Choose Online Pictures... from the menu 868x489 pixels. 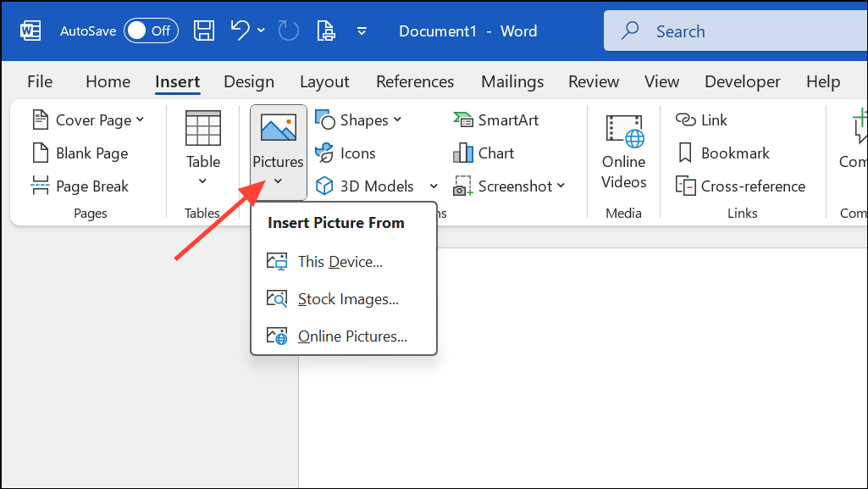pos(344,336)
